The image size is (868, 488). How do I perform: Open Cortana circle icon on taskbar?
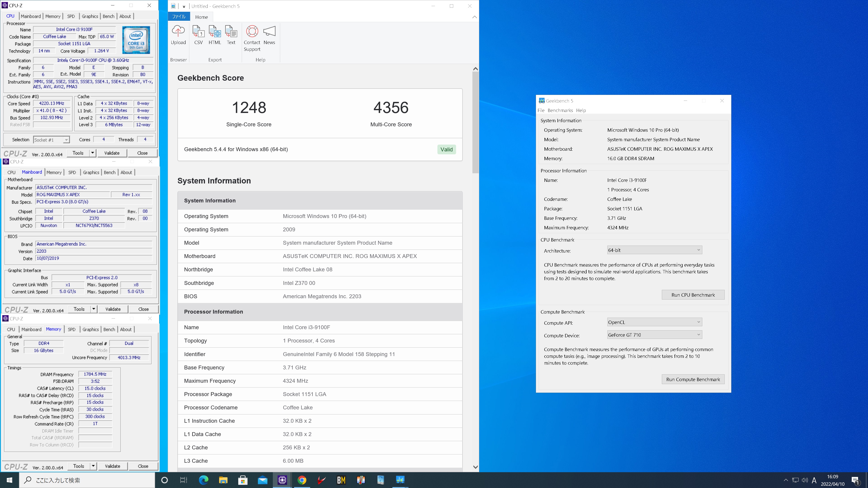click(164, 480)
